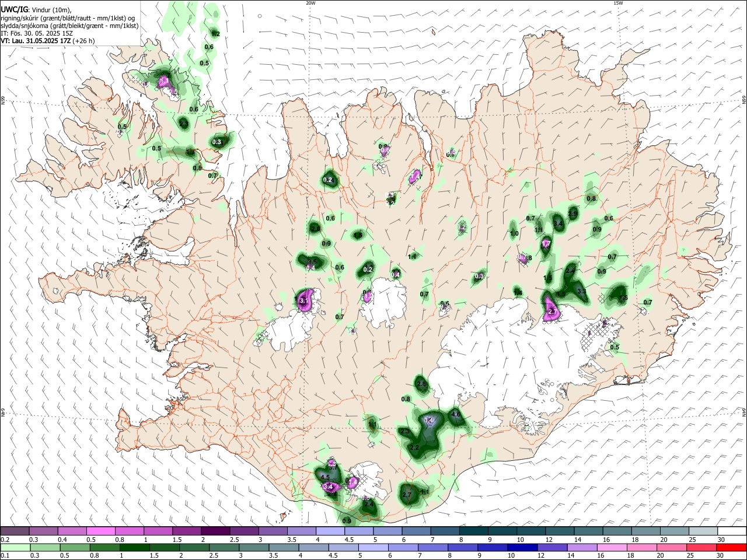
Task: Click the 'slydda/snjókoma' legend description line
Action: tap(69, 26)
